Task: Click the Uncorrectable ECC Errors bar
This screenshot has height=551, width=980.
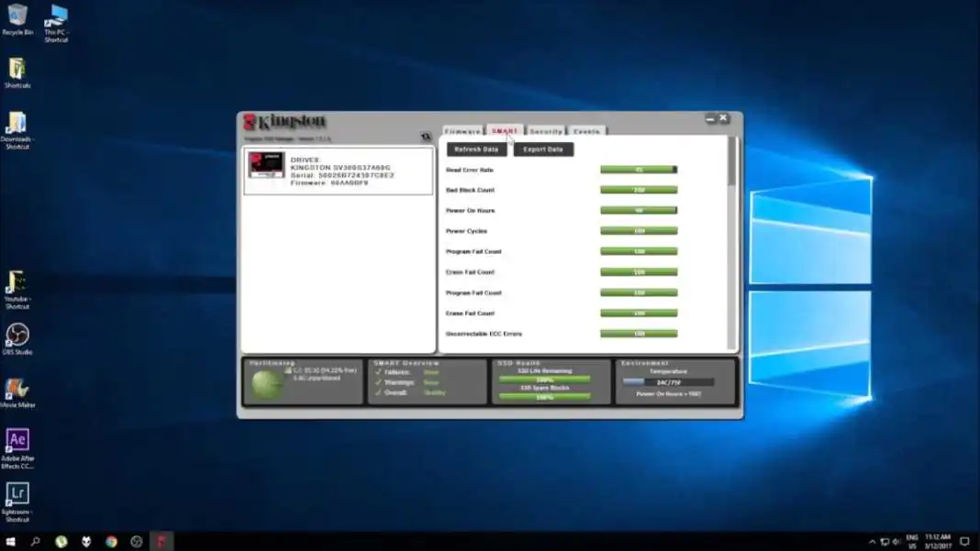Action: (x=639, y=334)
